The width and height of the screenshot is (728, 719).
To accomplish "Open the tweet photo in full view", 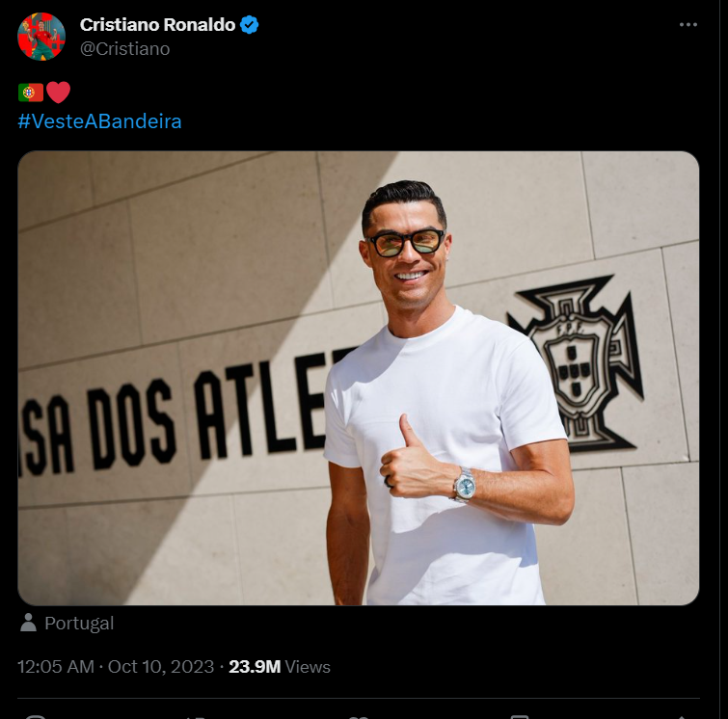I will [359, 378].
